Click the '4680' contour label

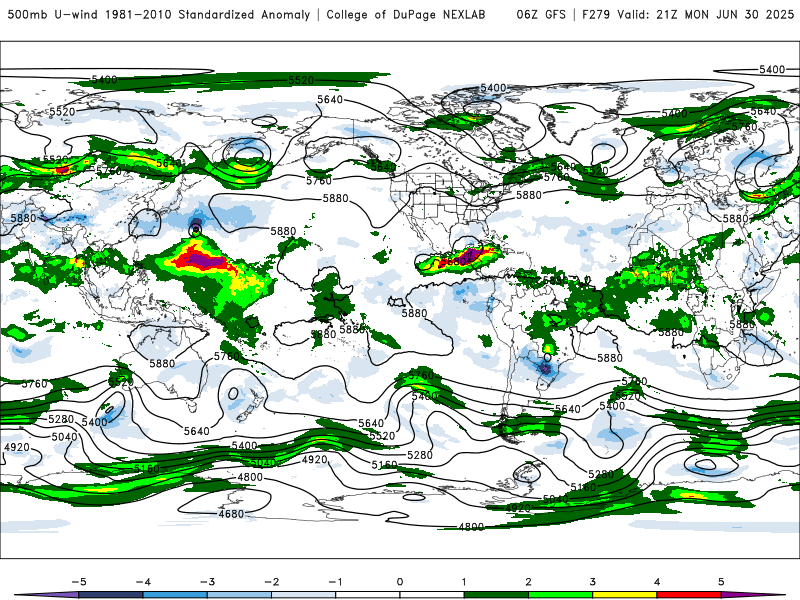[x=232, y=514]
